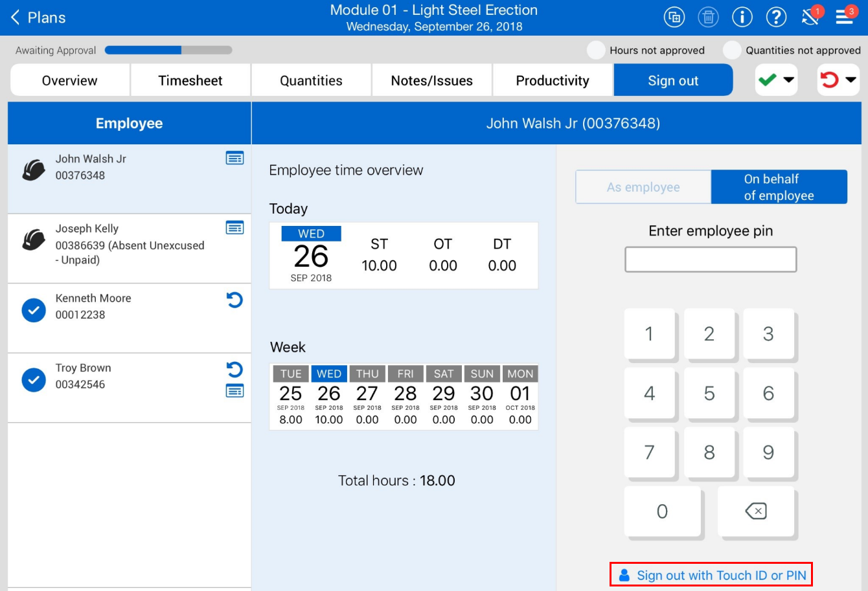This screenshot has height=591, width=868.
Task: Open the hamburger menu with badge 3
Action: (x=845, y=16)
